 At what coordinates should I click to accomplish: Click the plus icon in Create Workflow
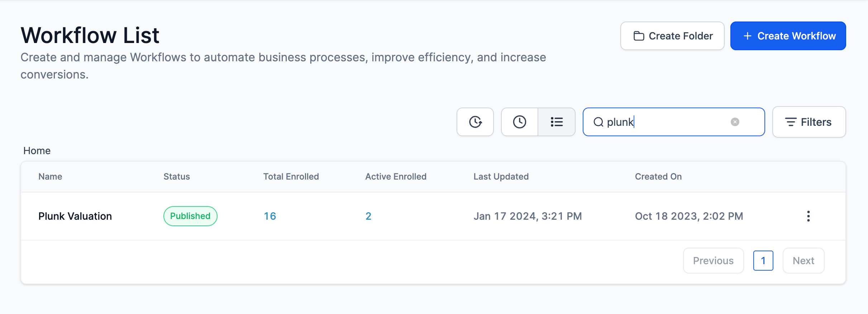[x=748, y=36]
